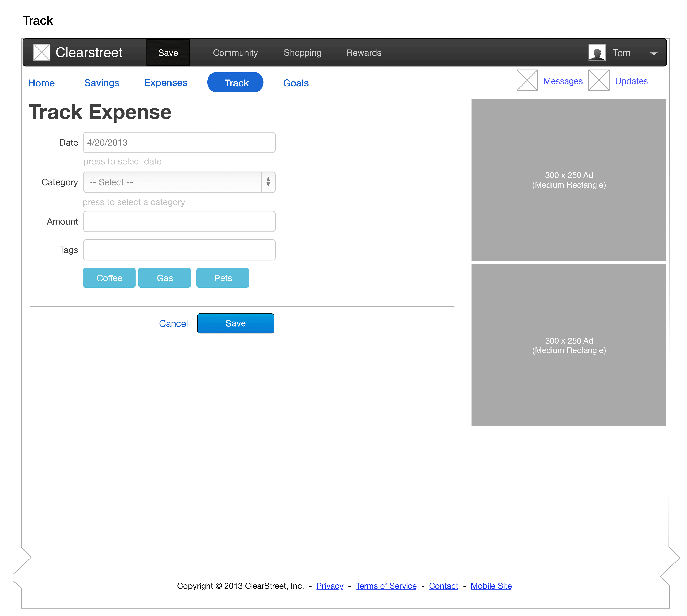This screenshot has height=616, width=687.
Task: Select the Save tab in top navbar
Action: click(168, 53)
